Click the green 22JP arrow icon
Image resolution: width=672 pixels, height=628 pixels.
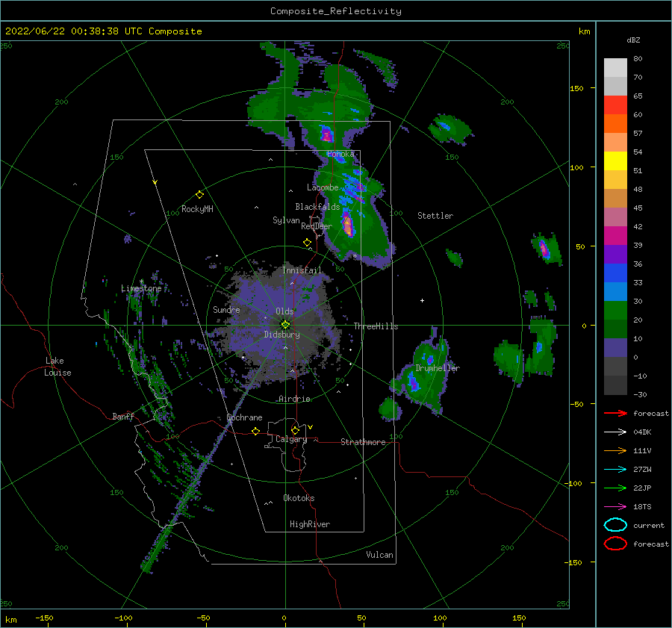click(x=615, y=488)
